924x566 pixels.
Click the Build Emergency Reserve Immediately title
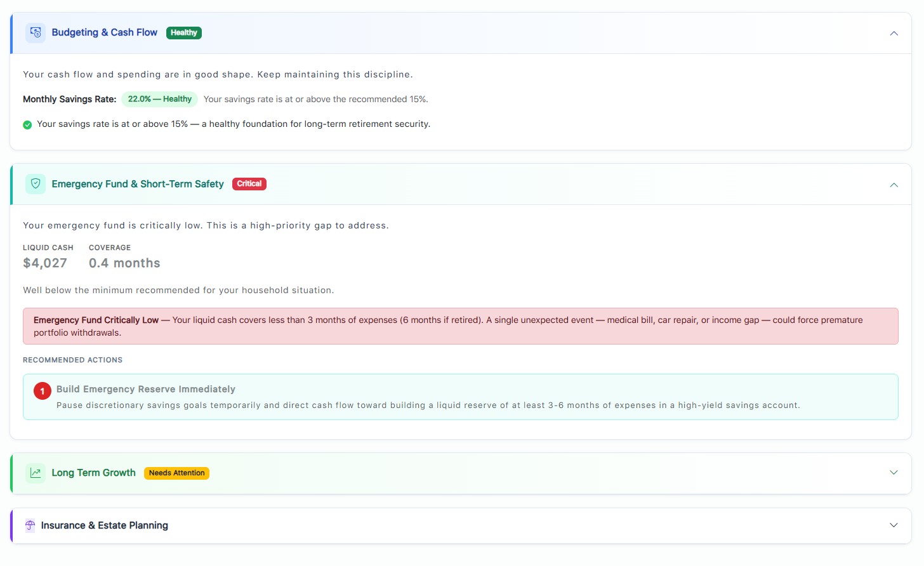[146, 389]
